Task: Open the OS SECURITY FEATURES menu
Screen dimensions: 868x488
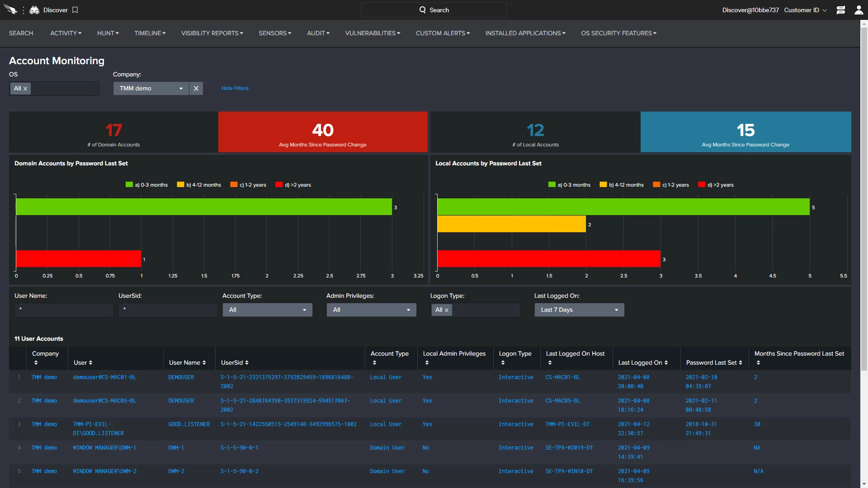Action: click(x=619, y=33)
